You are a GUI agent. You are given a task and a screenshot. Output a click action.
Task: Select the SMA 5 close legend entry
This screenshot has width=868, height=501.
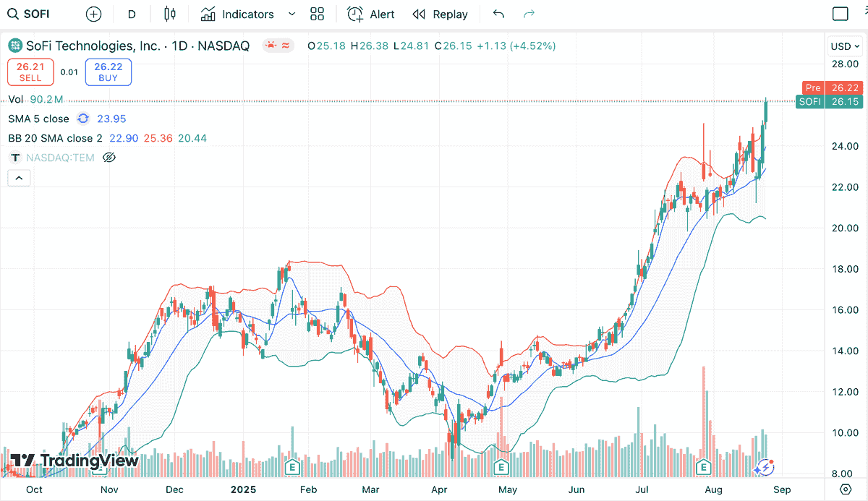coord(39,119)
